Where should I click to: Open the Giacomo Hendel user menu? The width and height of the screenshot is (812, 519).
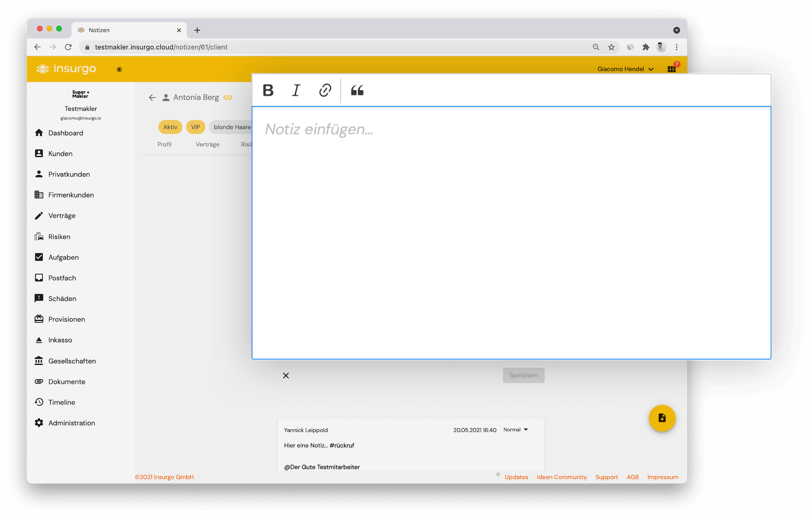pos(625,69)
